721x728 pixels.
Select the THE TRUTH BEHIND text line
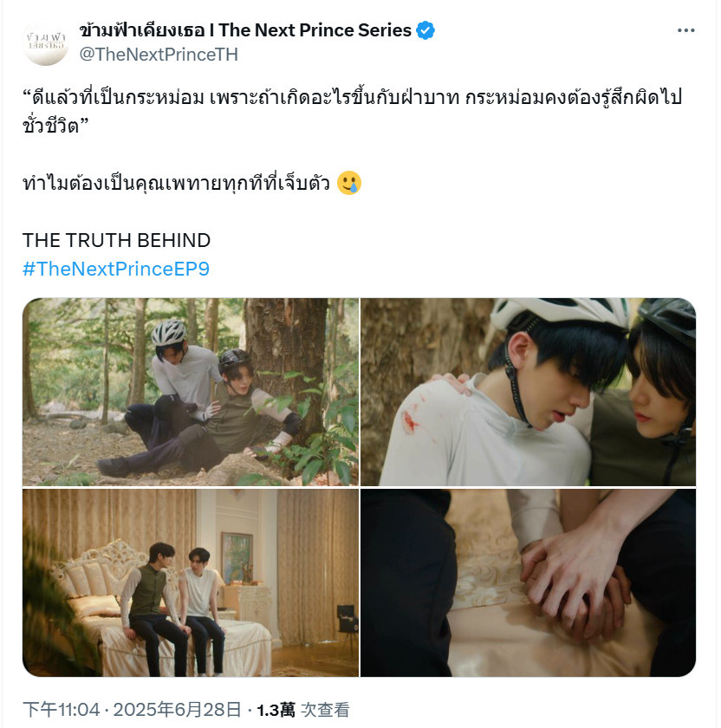pos(116,241)
